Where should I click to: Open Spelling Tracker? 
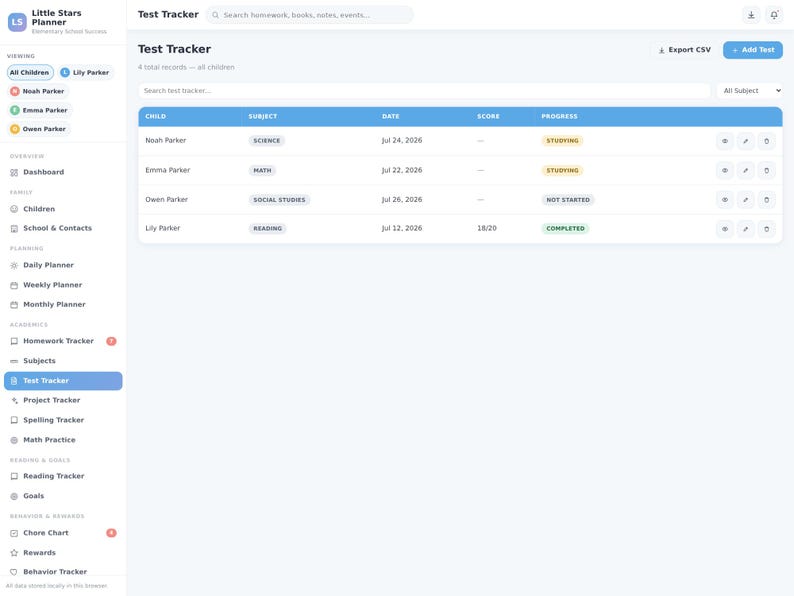63,420
